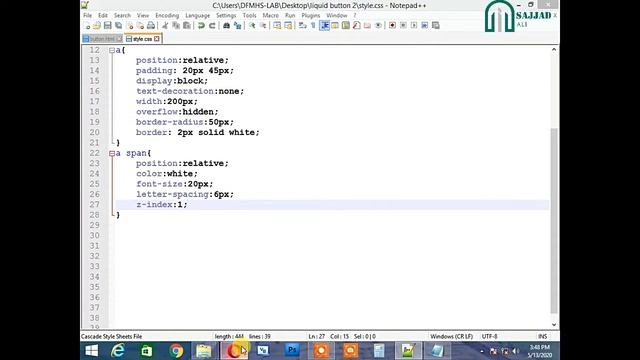Toggle Show All Characters pilcrow icon
The height and width of the screenshot is (360, 640).
point(313,25)
